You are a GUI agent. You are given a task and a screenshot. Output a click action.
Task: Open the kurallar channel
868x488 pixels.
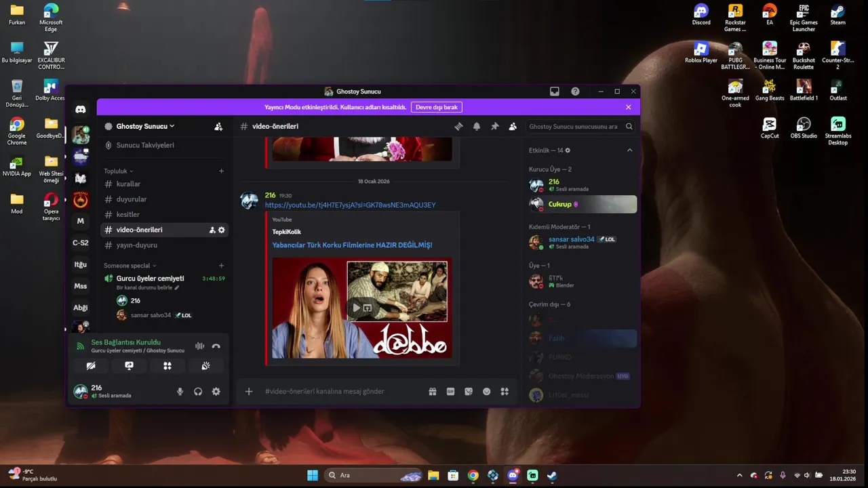click(163, 184)
